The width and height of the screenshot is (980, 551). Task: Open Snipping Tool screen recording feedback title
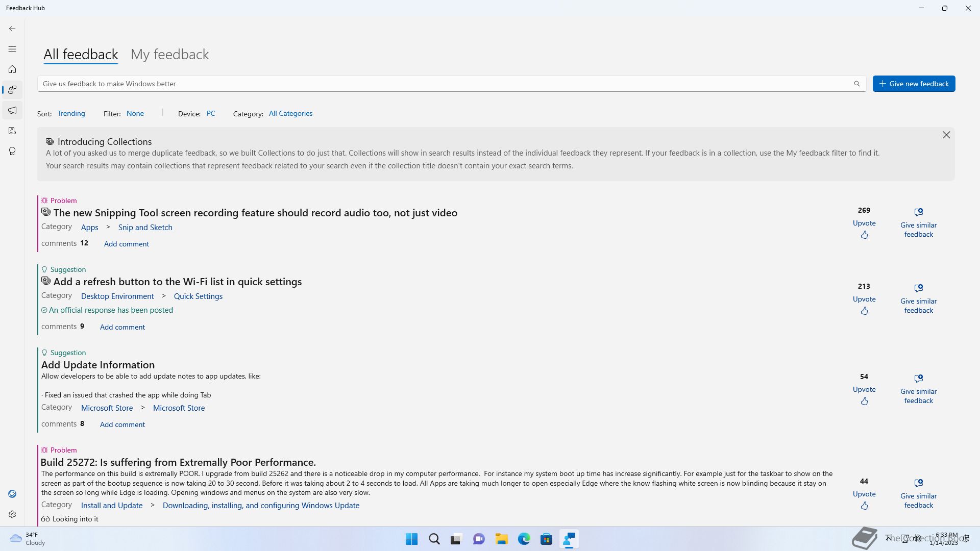pyautogui.click(x=255, y=213)
